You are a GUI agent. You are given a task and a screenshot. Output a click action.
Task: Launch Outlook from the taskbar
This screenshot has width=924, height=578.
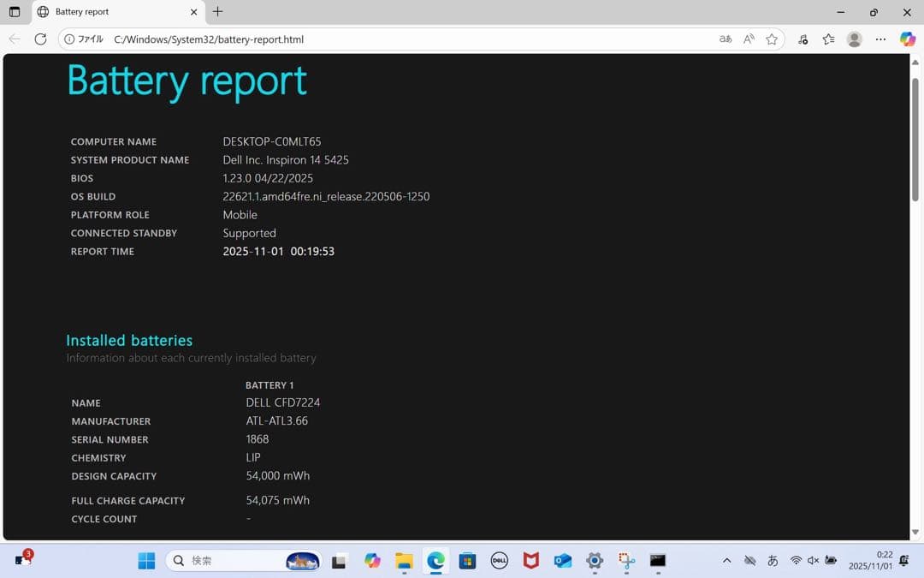click(x=562, y=561)
